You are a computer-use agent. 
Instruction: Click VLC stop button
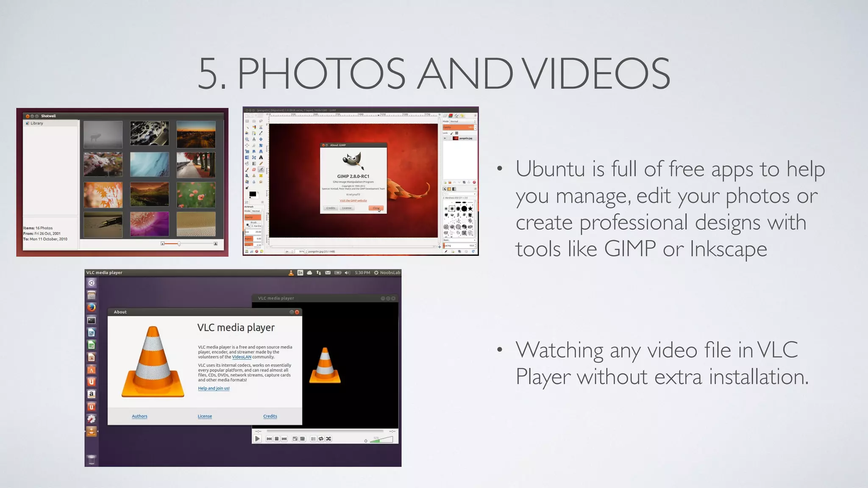[277, 439]
